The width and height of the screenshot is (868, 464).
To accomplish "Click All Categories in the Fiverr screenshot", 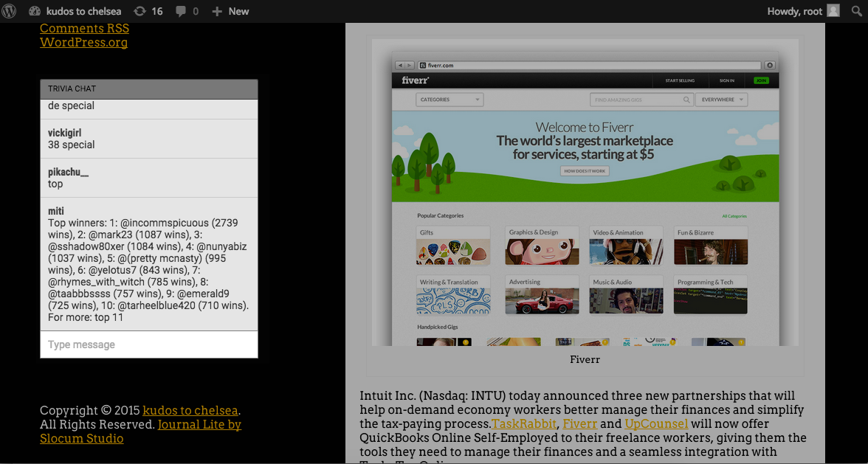I will pyautogui.click(x=734, y=216).
